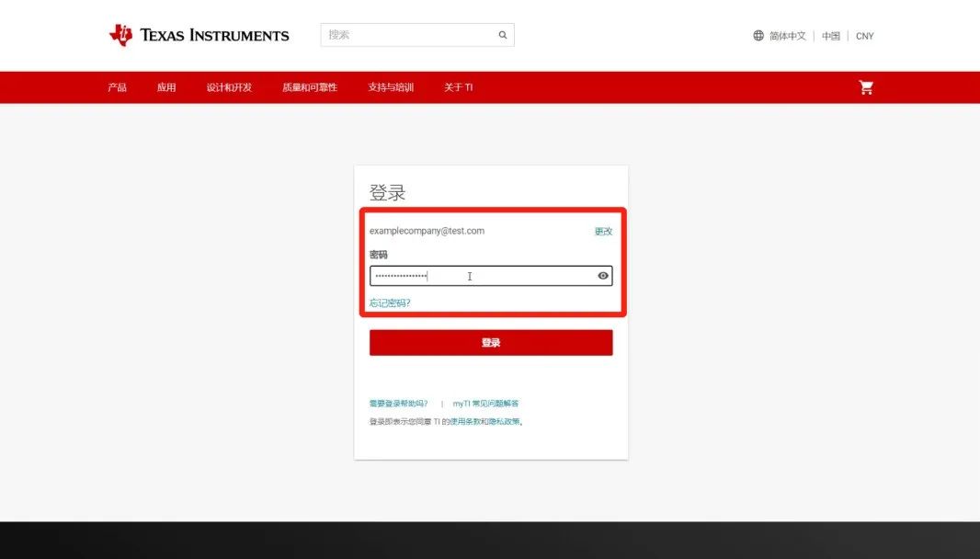This screenshot has width=980, height=559.
Task: Open the 支持与培训 menu
Action: [390, 86]
